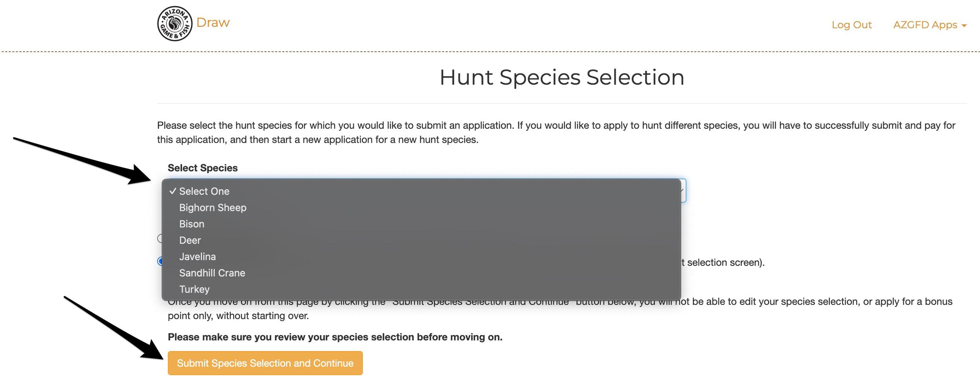Choose the Select One placeholder option
The width and height of the screenshot is (980, 386).
(x=204, y=191)
